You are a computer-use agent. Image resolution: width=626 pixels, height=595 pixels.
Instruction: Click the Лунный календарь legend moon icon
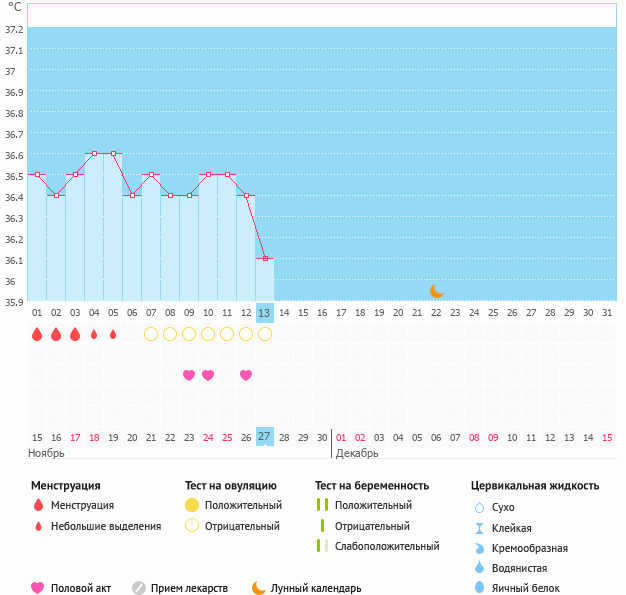[259, 588]
